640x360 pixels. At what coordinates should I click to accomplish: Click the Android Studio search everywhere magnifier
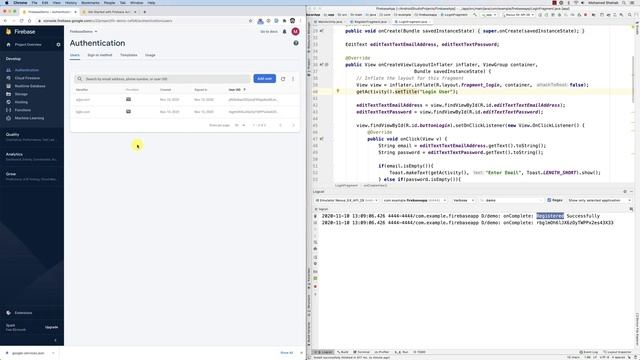tap(629, 15)
